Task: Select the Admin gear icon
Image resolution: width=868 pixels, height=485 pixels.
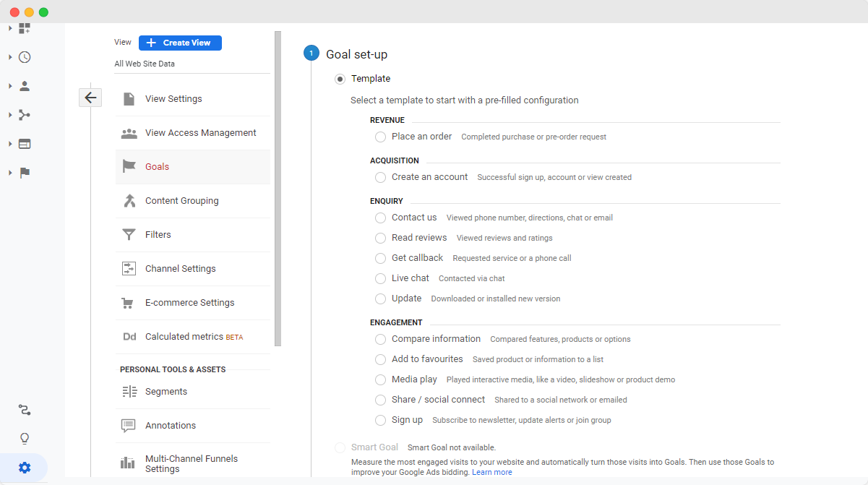Action: (x=25, y=467)
